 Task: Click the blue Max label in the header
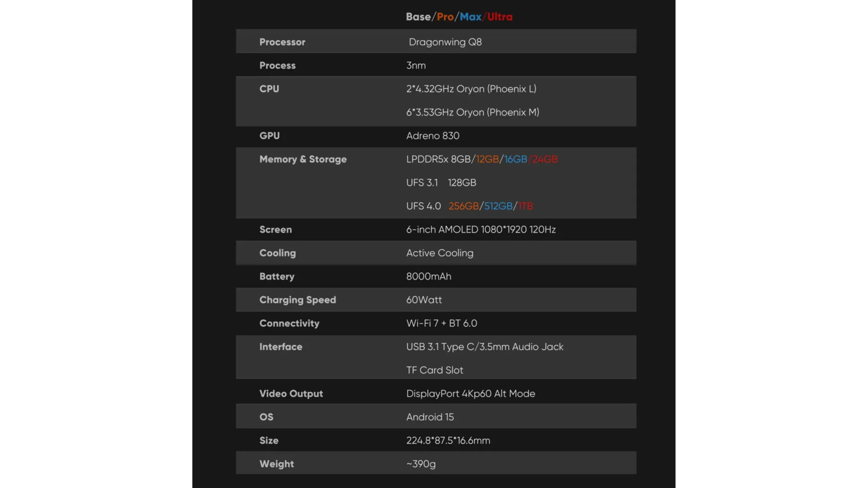470,17
